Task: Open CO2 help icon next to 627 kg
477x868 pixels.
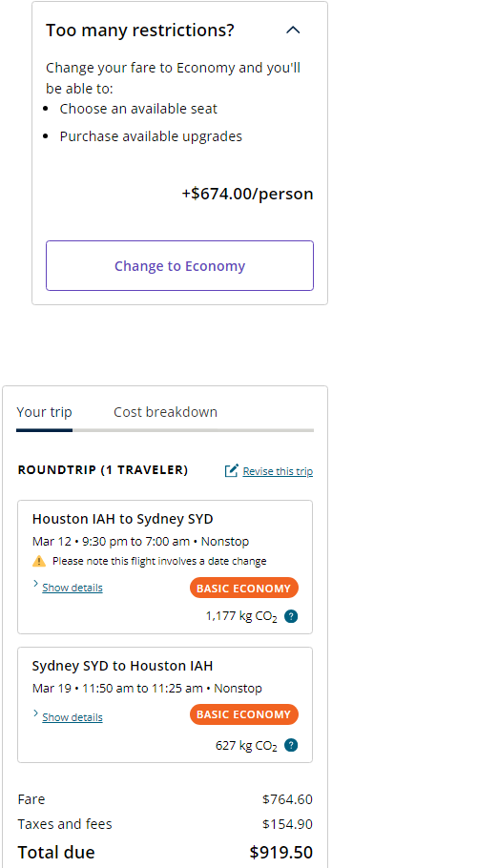Action: 291,745
